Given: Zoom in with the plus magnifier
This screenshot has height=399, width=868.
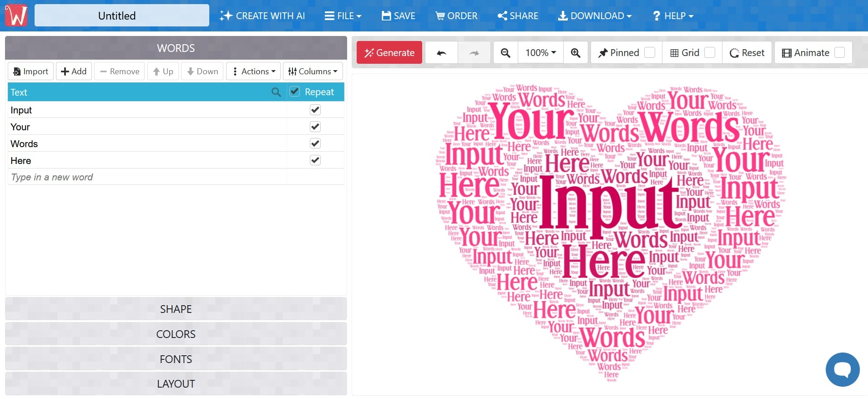Looking at the screenshot, I should [x=575, y=53].
